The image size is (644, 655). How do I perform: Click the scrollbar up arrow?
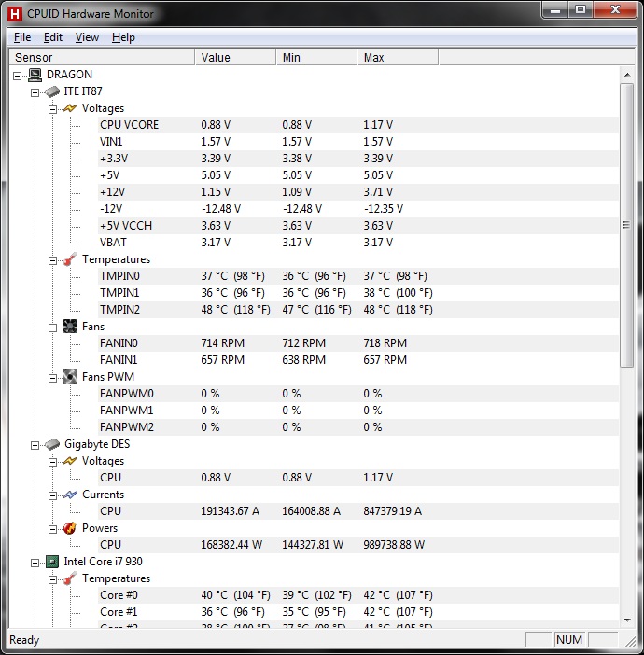point(627,75)
